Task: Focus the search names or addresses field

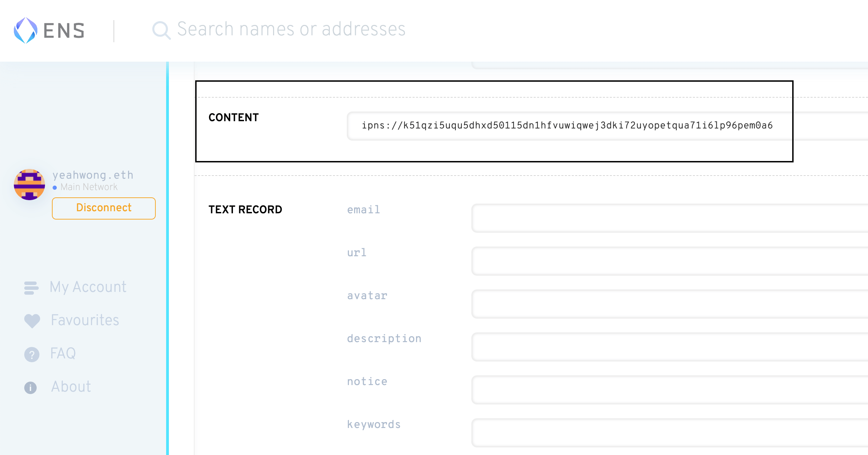Action: click(x=291, y=29)
